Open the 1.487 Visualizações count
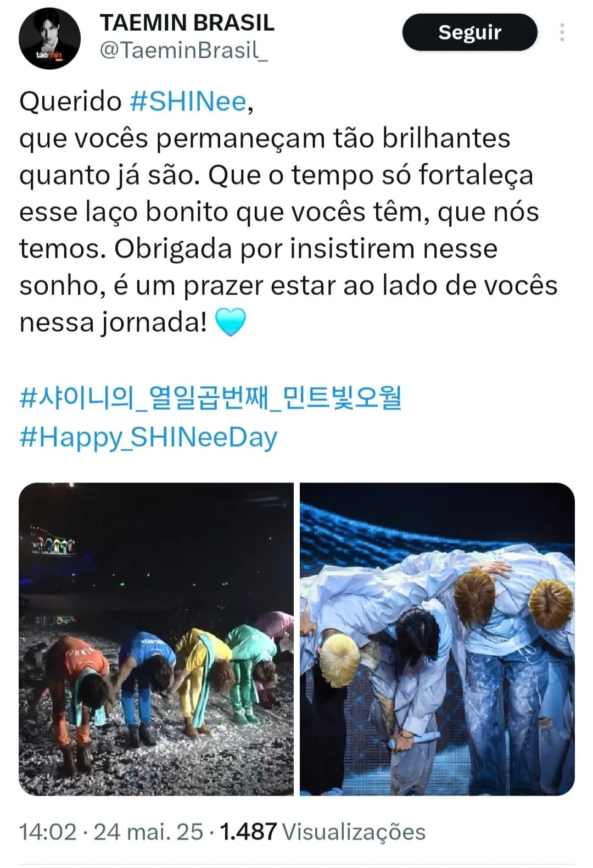Viewport: 593px width, 868px height. pyautogui.click(x=323, y=832)
